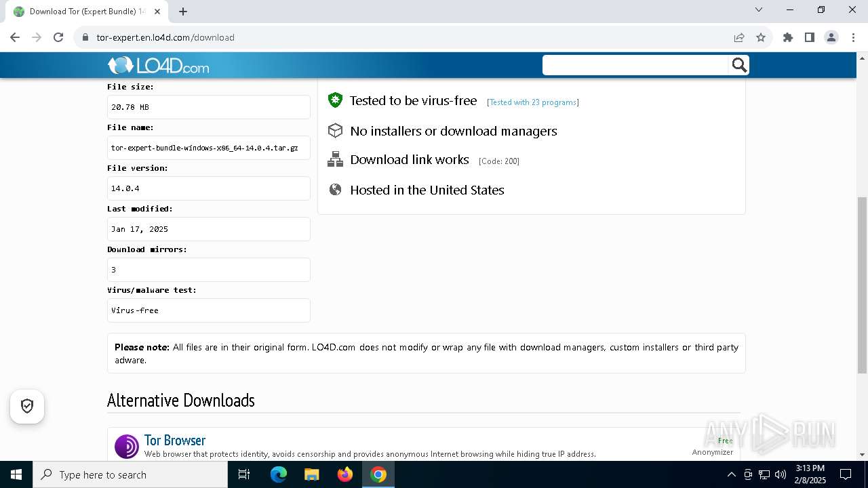Click the network icon in system tray
The width and height of the screenshot is (868, 488).
pyautogui.click(x=764, y=474)
